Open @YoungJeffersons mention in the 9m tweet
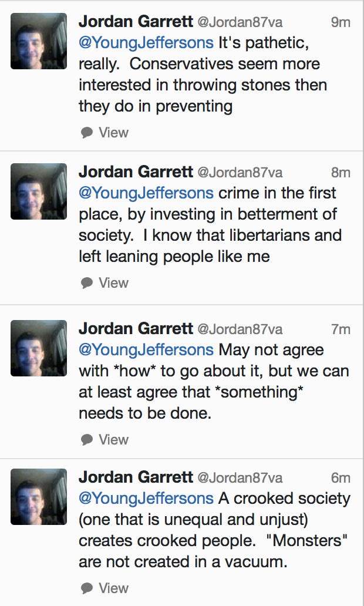The image size is (364, 606). tap(146, 43)
